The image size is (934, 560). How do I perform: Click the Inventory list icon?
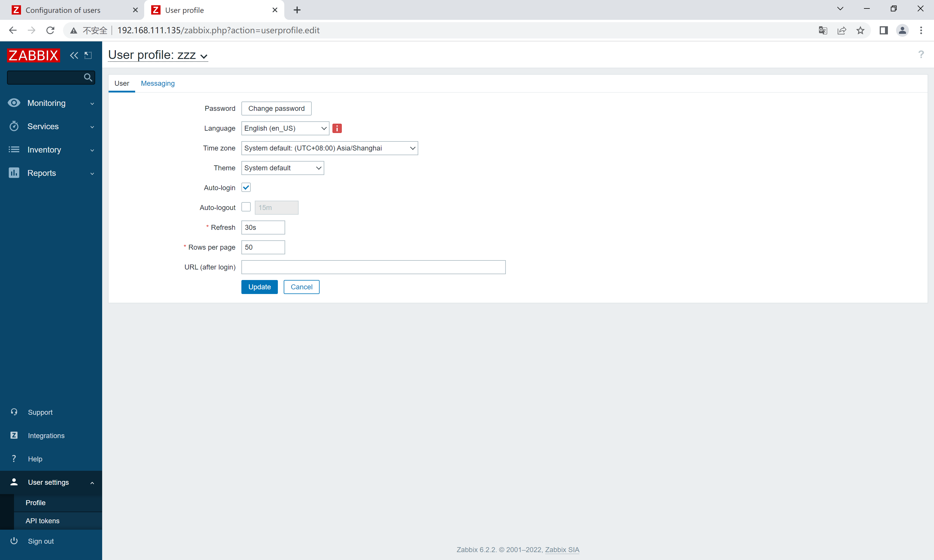tap(14, 149)
